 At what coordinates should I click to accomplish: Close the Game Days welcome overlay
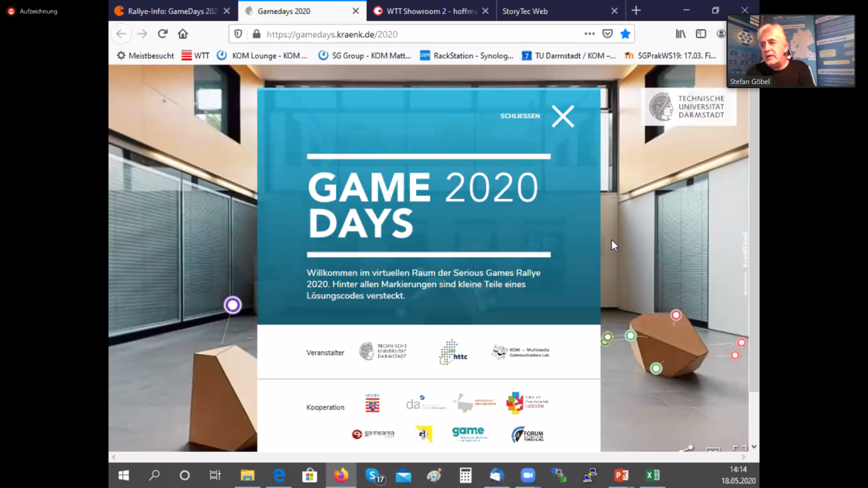(x=562, y=116)
